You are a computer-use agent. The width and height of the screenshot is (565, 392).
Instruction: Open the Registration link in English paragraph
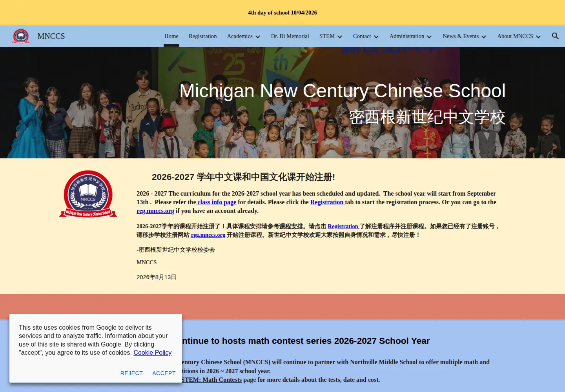click(327, 202)
